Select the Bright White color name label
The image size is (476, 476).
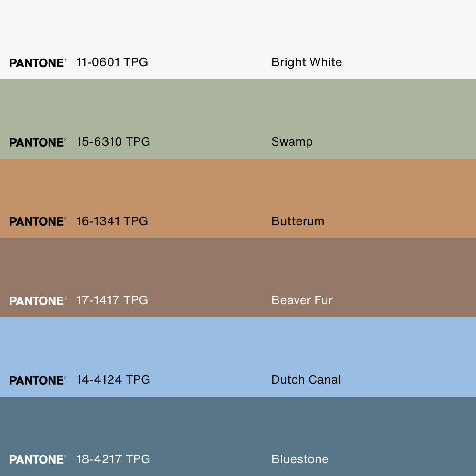(x=307, y=62)
